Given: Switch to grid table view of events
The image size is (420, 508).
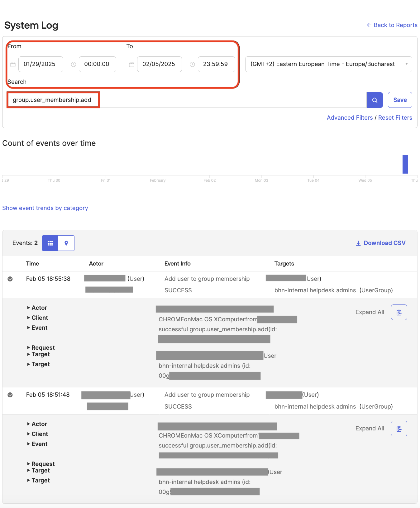Looking at the screenshot, I should [50, 243].
